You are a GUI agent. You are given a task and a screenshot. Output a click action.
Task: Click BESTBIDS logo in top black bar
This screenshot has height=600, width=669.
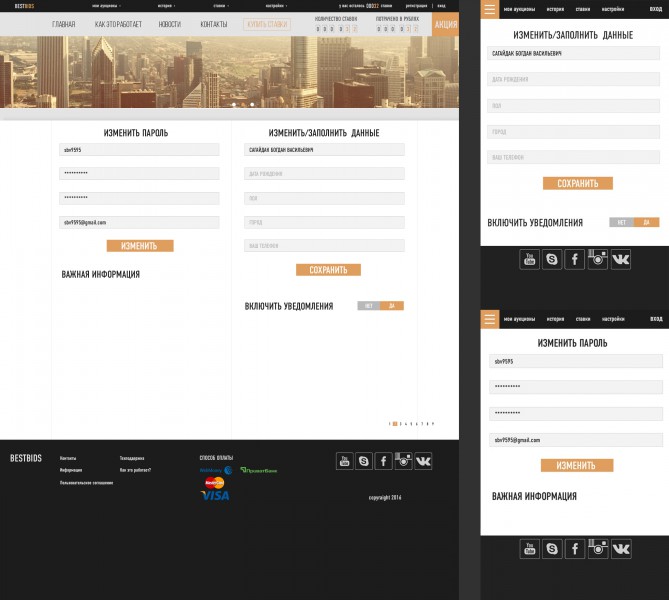[x=24, y=6]
